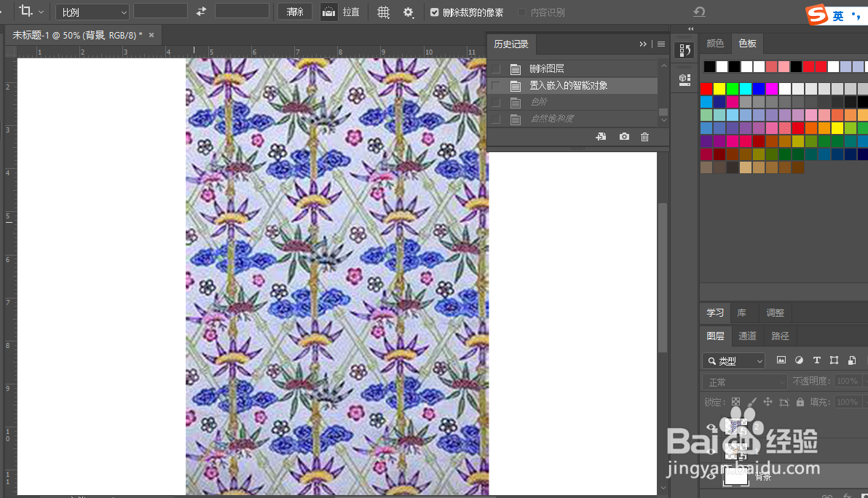
Task: Open the 3D panel dock icon
Action: (x=684, y=79)
